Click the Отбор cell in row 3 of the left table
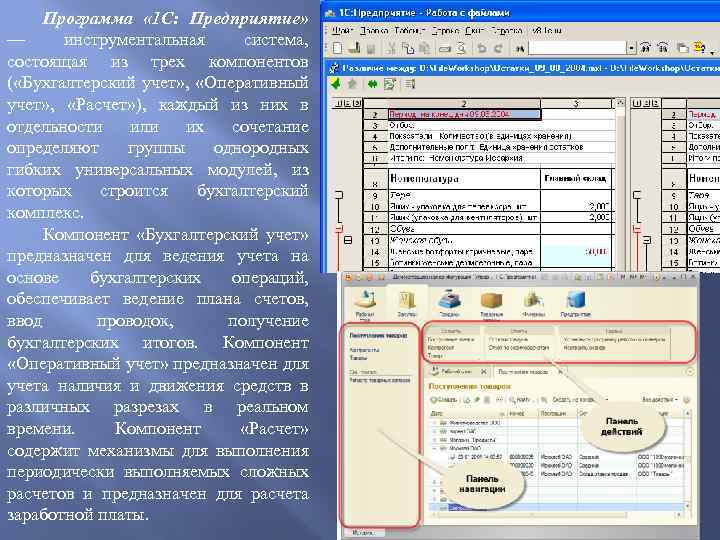 tap(464, 125)
